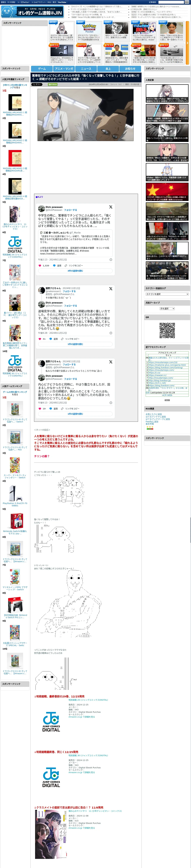191x868 pixels.
Task: Open carousel card with 243RT badge
Action: point(62,31)
